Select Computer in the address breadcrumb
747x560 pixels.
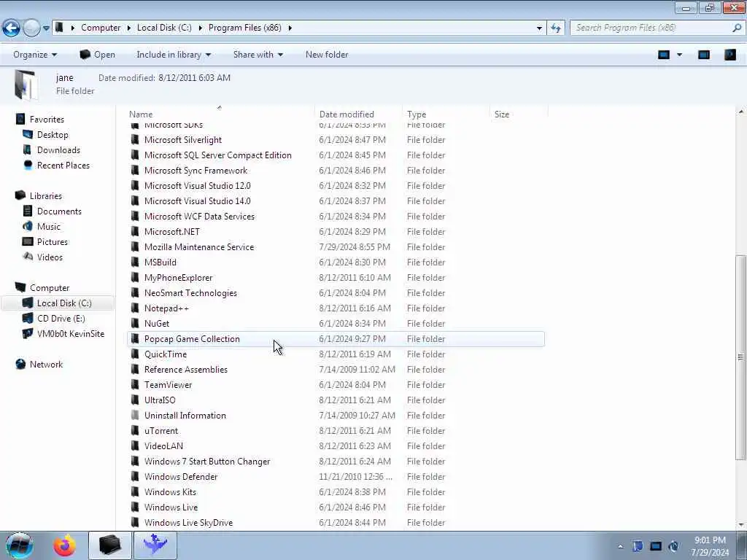click(101, 28)
